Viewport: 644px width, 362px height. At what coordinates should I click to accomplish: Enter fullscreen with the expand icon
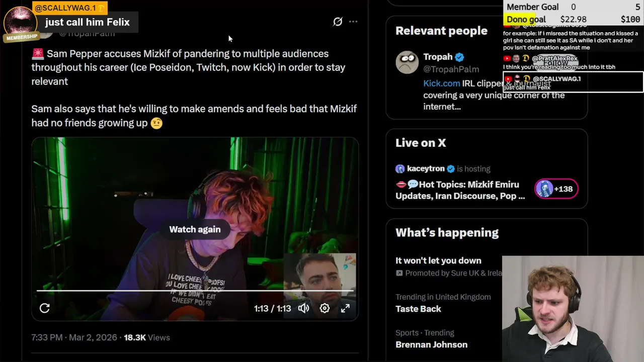345,308
